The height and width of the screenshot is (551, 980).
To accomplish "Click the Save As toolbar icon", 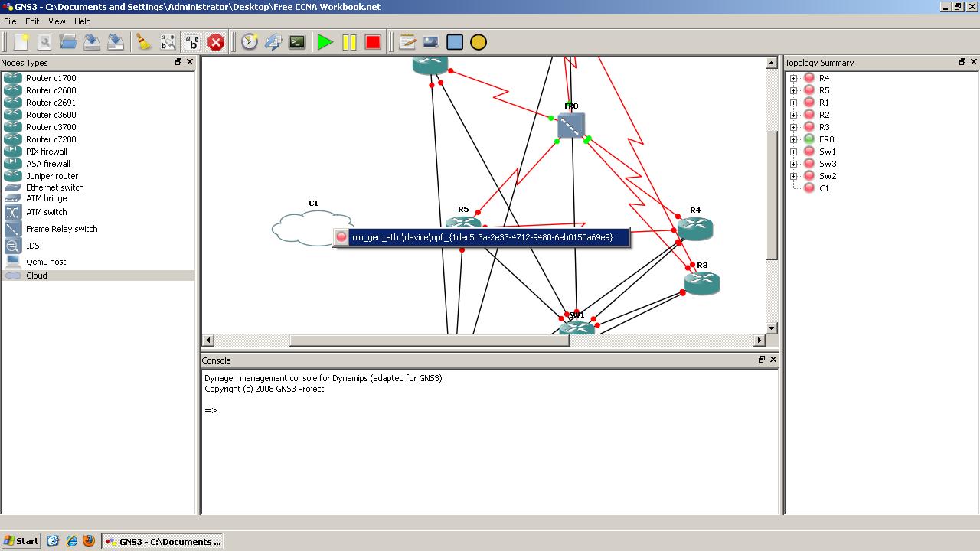I will [x=116, y=42].
